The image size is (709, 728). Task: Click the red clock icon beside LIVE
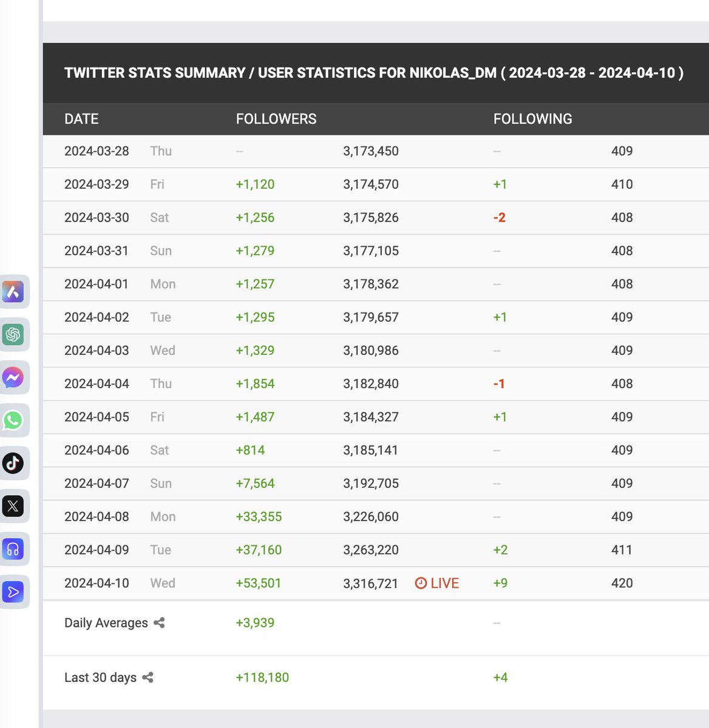pyautogui.click(x=419, y=583)
